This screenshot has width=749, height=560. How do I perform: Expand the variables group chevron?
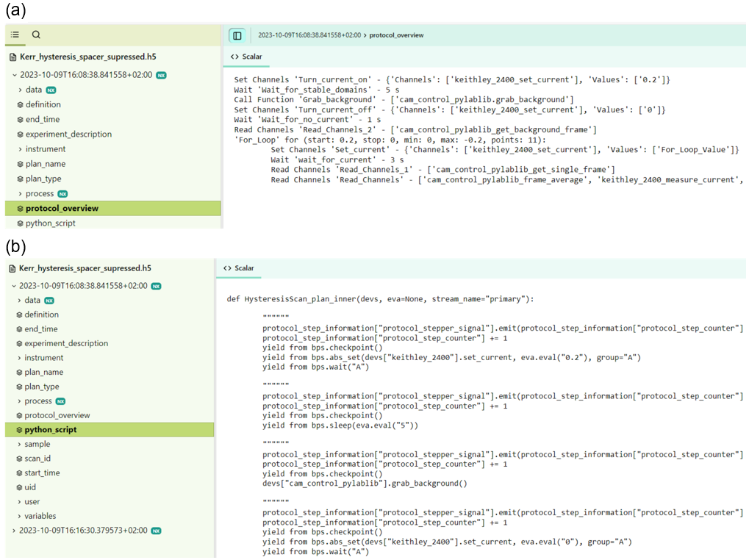(18, 516)
